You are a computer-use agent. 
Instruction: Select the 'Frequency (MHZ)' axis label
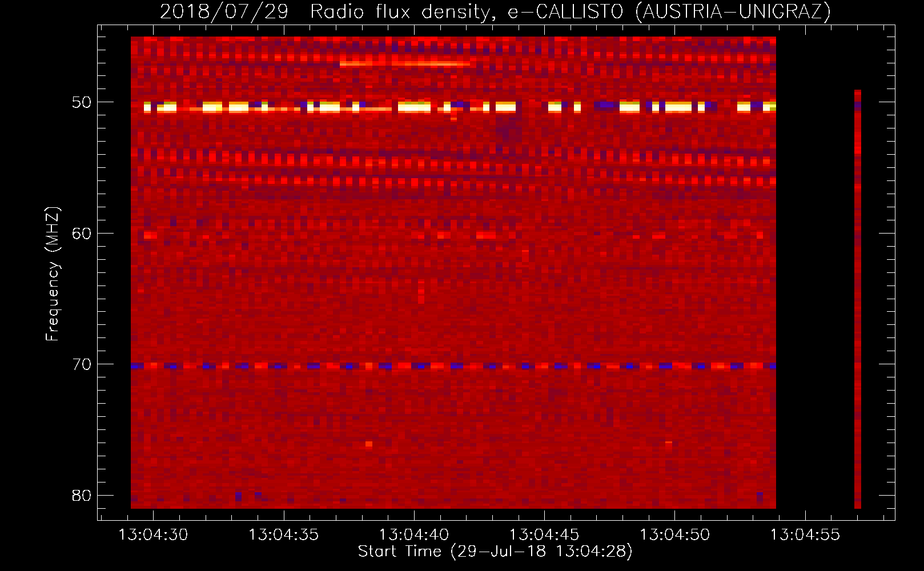click(x=53, y=274)
